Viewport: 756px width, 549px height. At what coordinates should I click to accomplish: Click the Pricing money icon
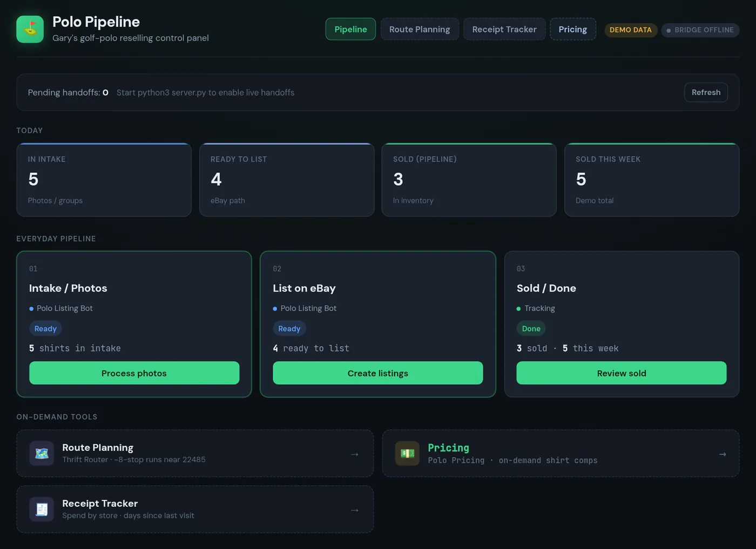407,453
